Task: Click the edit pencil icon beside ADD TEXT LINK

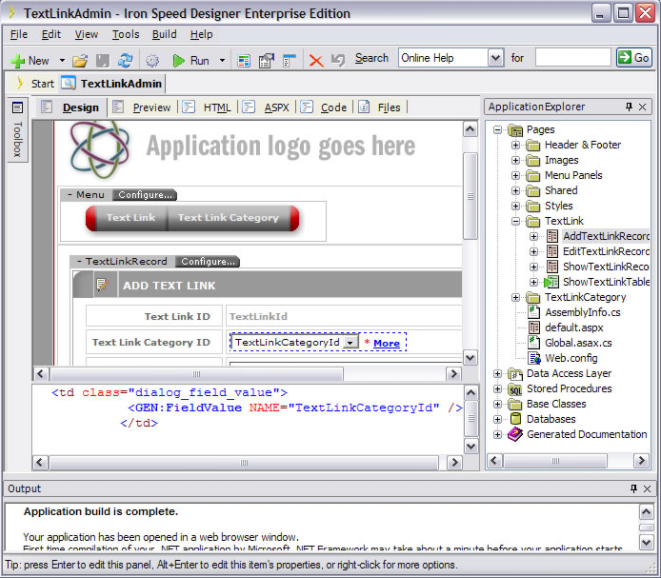Action: tap(102, 285)
